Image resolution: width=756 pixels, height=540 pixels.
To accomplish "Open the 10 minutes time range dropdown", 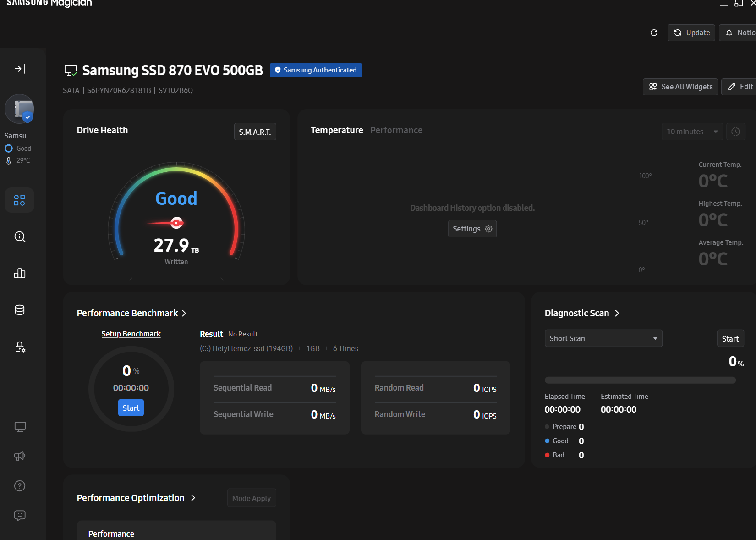I will 692,132.
